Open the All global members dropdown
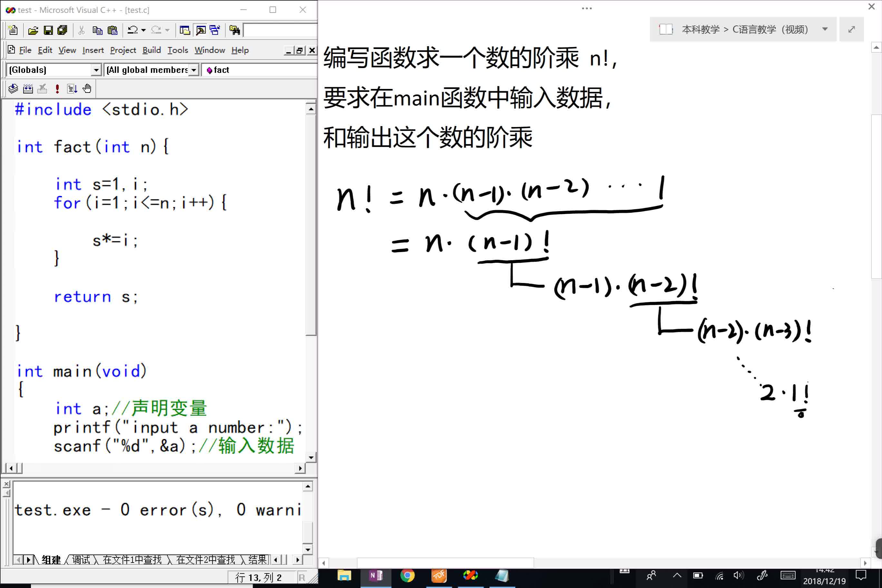The width and height of the screenshot is (882, 588). click(x=193, y=70)
